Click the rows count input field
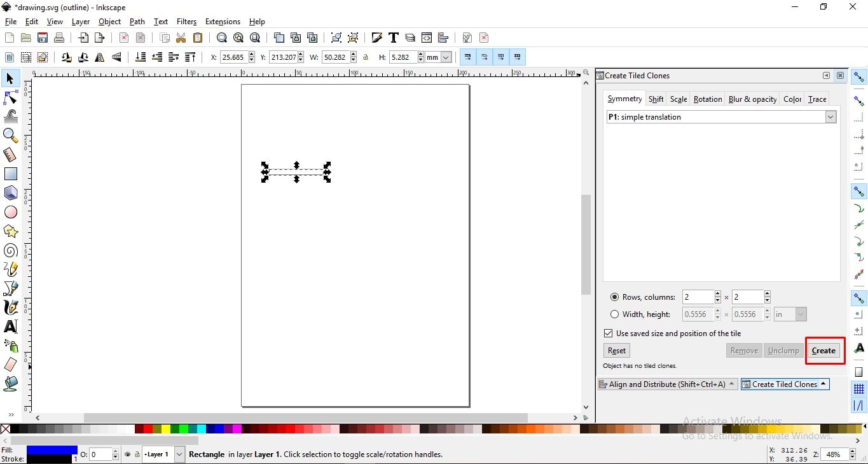The width and height of the screenshot is (868, 464). (698, 297)
